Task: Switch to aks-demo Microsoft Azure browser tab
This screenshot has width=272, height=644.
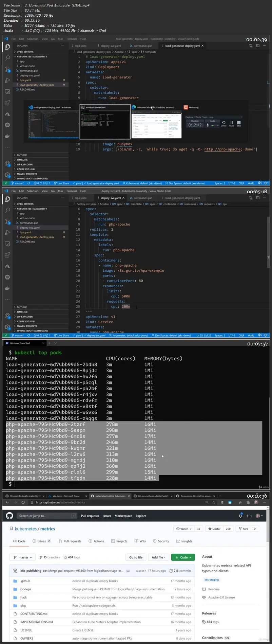Action: point(66,496)
